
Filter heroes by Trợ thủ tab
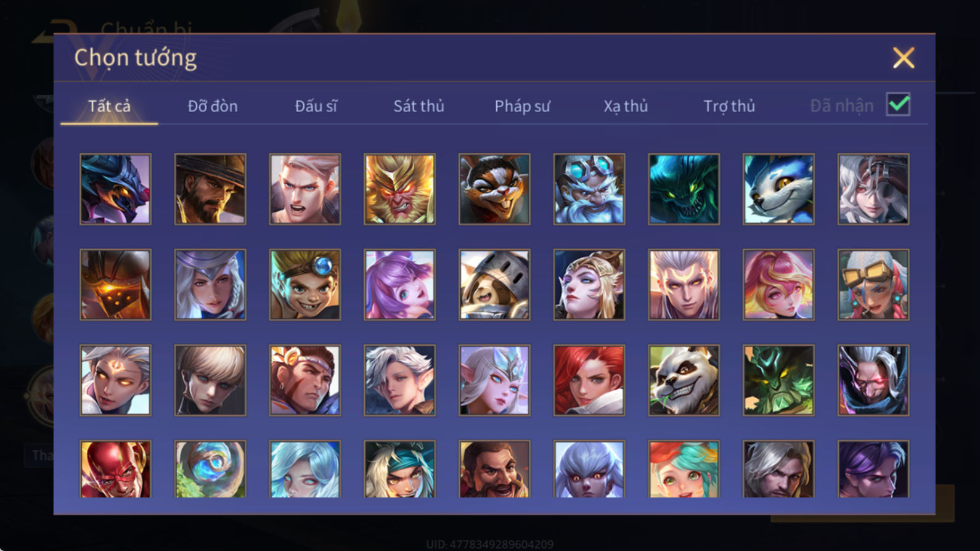pyautogui.click(x=729, y=106)
